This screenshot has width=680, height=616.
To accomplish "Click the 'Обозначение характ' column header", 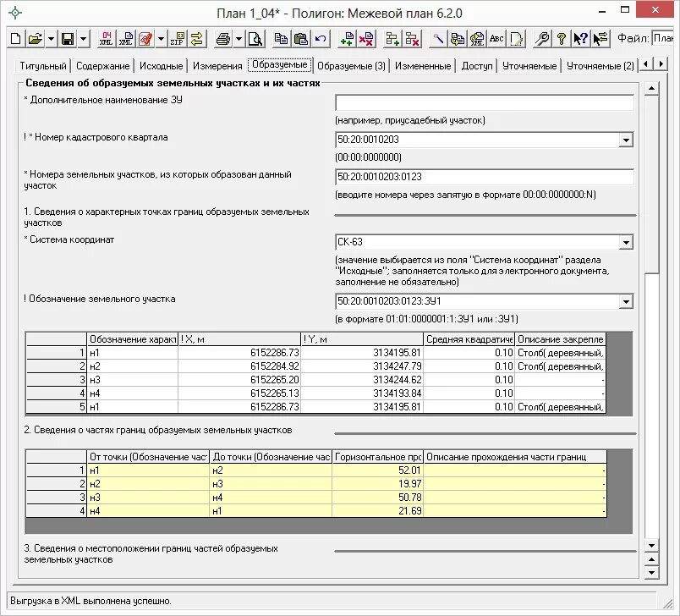I will click(132, 339).
